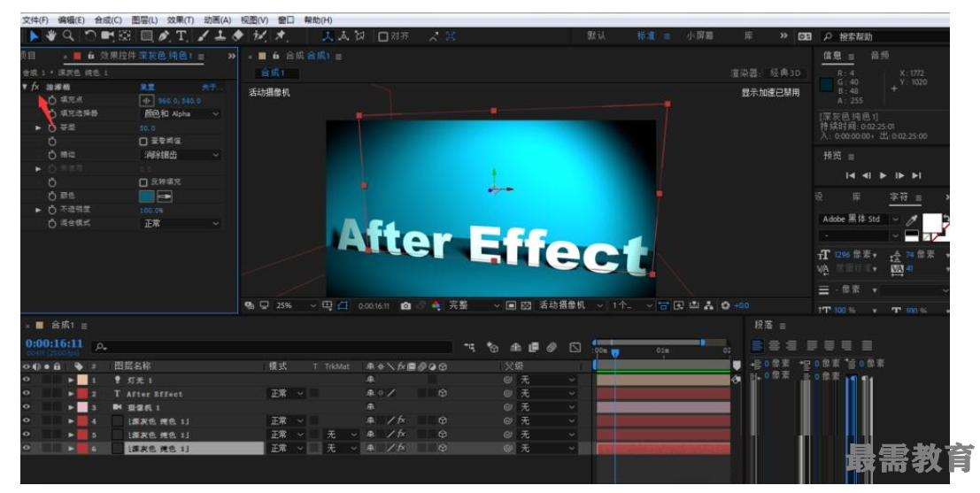The width and height of the screenshot is (980, 493).
Task: Switch to 小屏幕 workspace
Action: (x=699, y=36)
